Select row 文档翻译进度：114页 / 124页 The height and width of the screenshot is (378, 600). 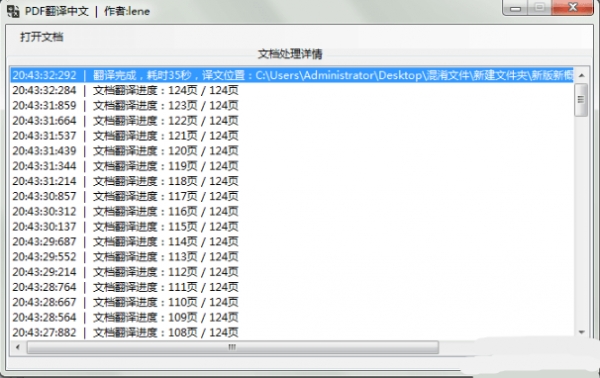pyautogui.click(x=292, y=241)
